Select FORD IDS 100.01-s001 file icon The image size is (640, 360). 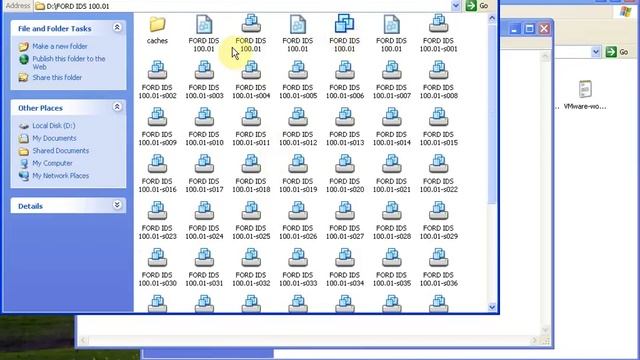(438, 24)
